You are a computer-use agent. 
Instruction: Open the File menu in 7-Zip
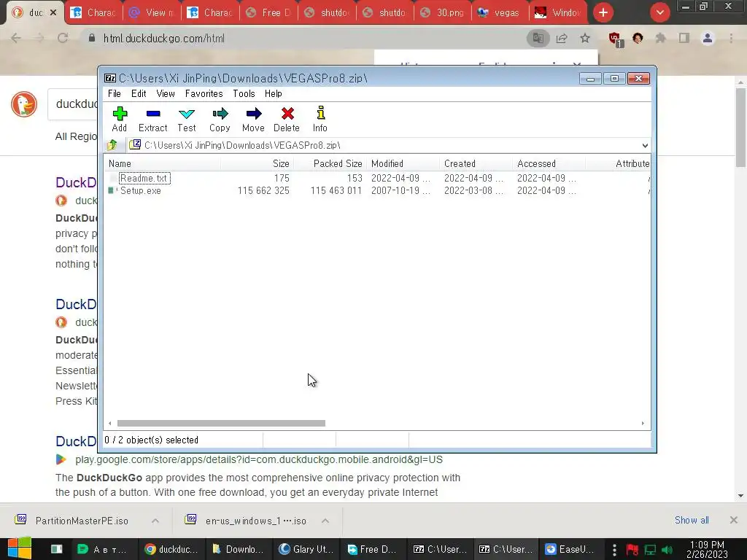tap(115, 94)
